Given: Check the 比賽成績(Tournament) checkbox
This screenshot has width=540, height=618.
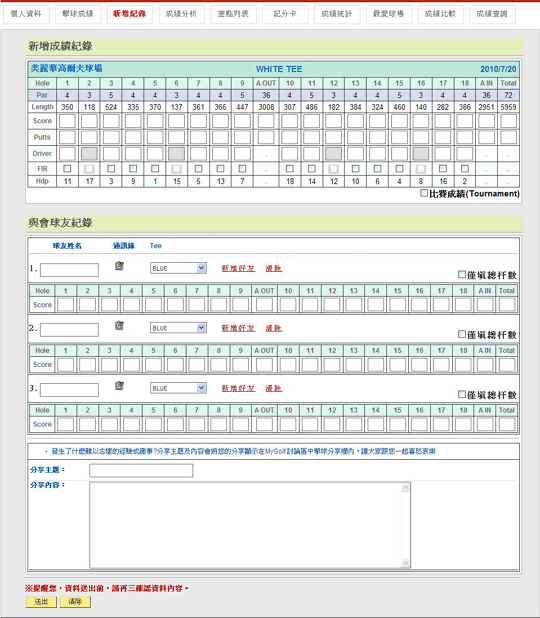Looking at the screenshot, I should coord(424,193).
